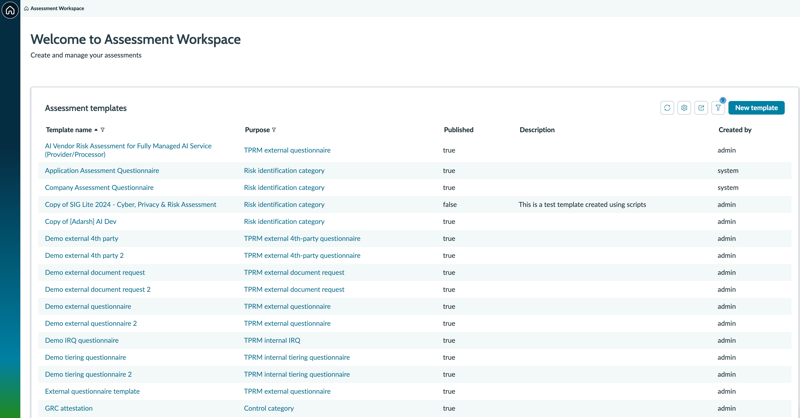The image size is (800, 418).
Task: Click TPRM external document request for Demo document request
Action: [294, 273]
